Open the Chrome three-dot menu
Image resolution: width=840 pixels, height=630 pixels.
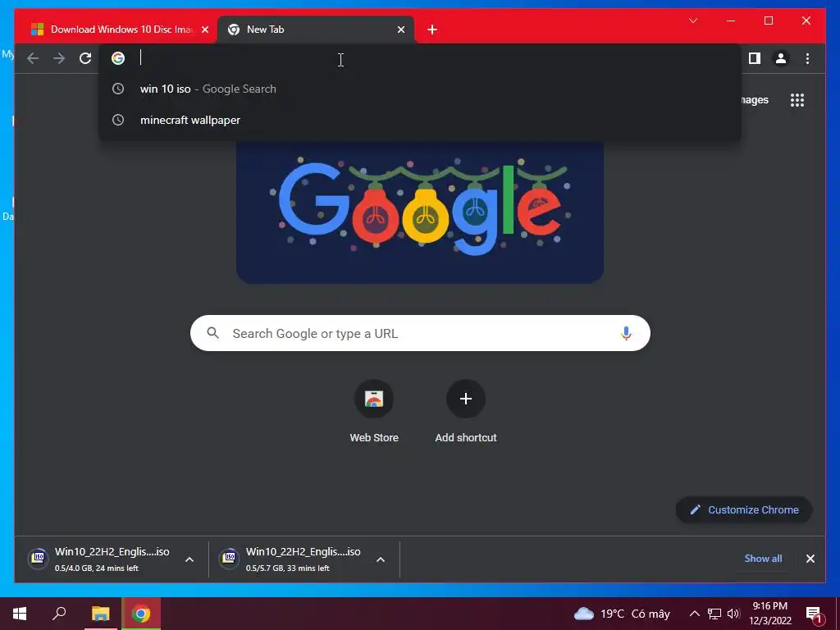pyautogui.click(x=807, y=58)
